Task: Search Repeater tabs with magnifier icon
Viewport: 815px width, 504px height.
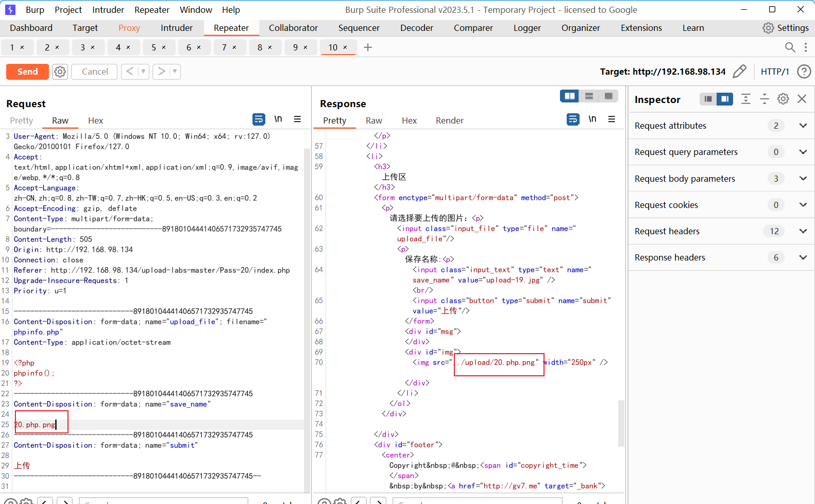Action: tap(790, 47)
